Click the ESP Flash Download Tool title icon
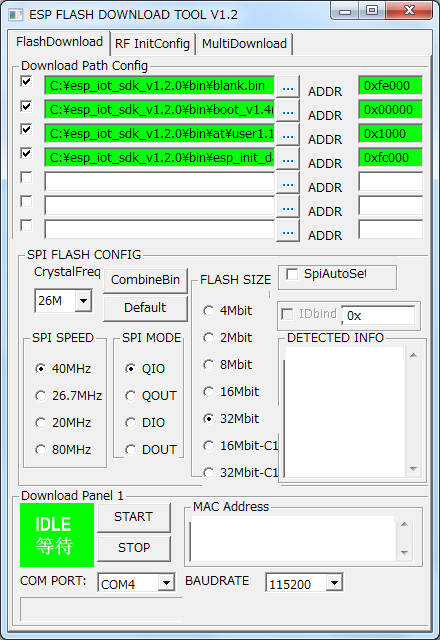440x640 pixels. tap(16, 15)
